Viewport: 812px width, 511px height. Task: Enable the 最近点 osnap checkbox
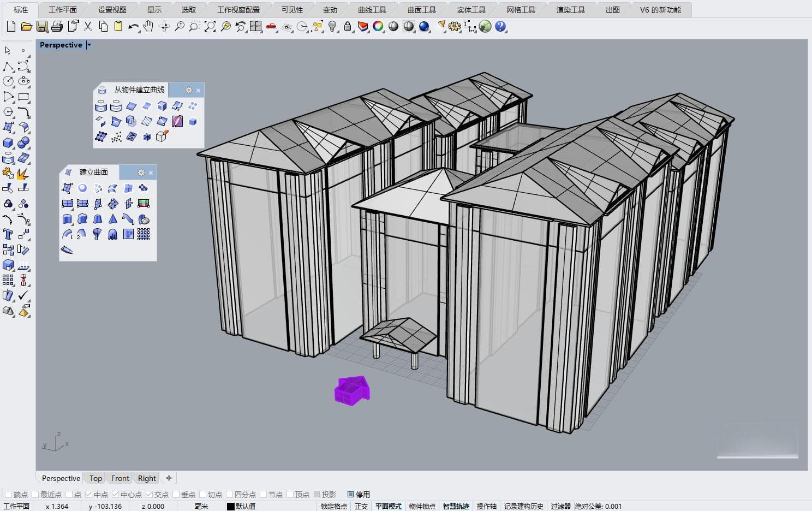[x=35, y=494]
